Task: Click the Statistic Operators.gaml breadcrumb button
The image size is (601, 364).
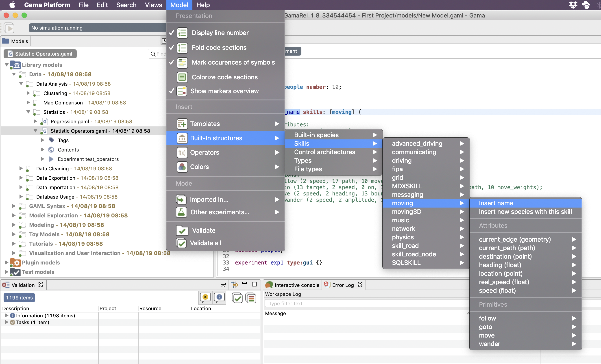Action: click(x=40, y=54)
